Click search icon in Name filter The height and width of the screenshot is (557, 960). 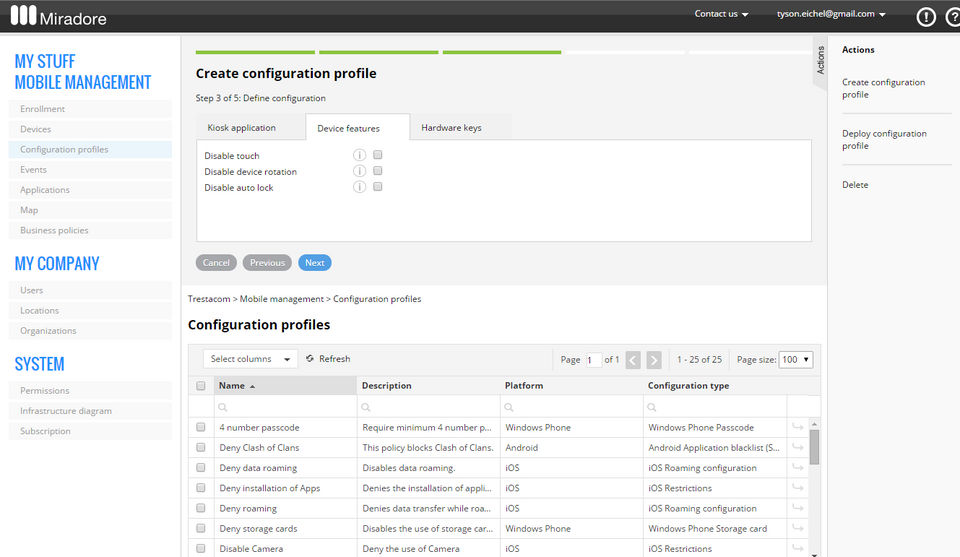click(223, 407)
